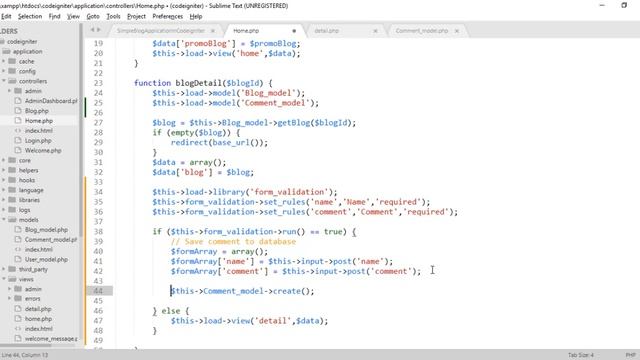Click the welcome_message file icon
The height and width of the screenshot is (360, 640).
(18, 338)
